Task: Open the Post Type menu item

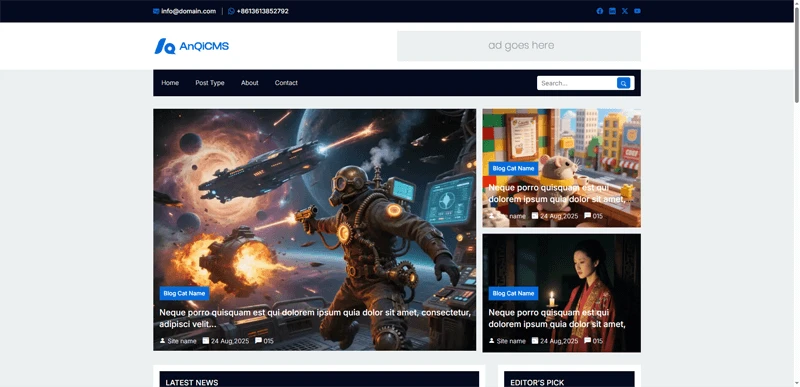Action: [x=210, y=83]
